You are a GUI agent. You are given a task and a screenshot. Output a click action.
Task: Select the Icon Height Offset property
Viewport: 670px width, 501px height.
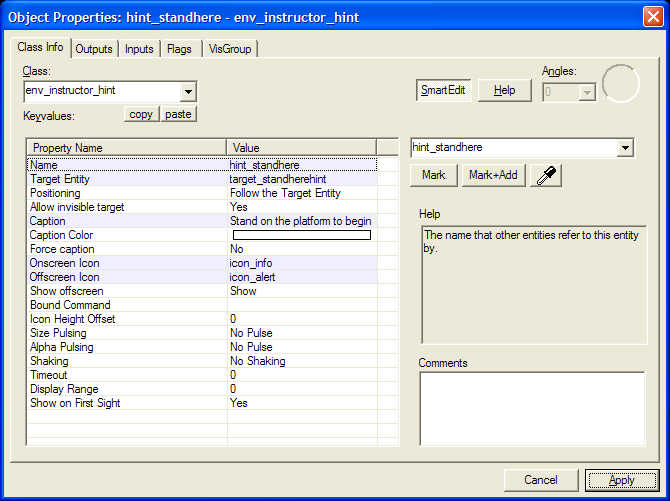click(72, 319)
